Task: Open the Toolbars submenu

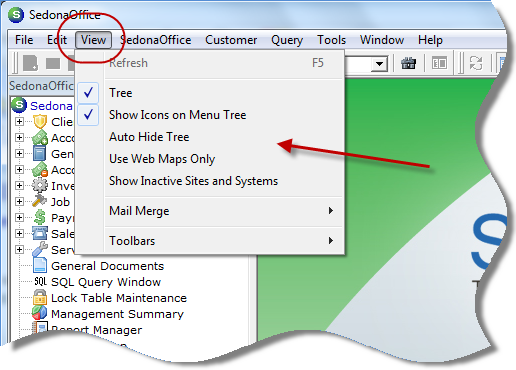Action: (210, 241)
